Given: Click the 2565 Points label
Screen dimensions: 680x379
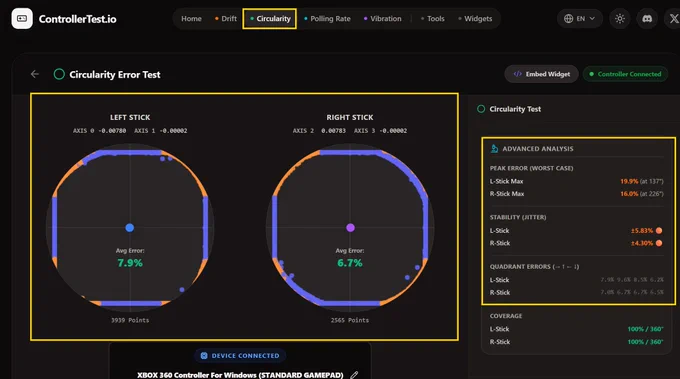Looking at the screenshot, I should [x=350, y=320].
